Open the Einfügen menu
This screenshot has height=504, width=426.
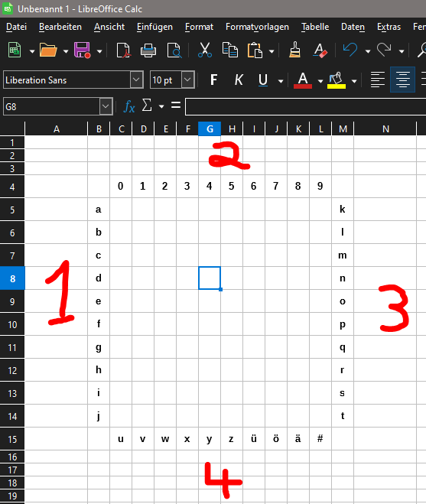click(154, 27)
